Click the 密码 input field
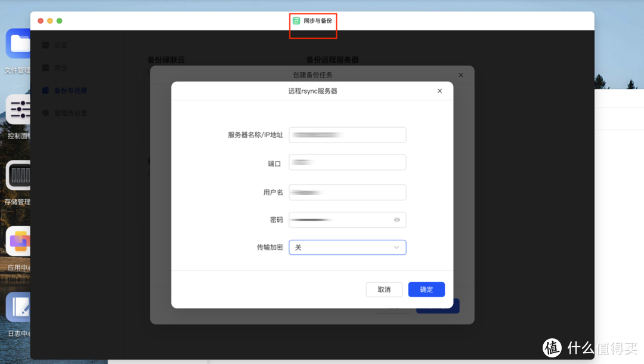 click(x=340, y=220)
